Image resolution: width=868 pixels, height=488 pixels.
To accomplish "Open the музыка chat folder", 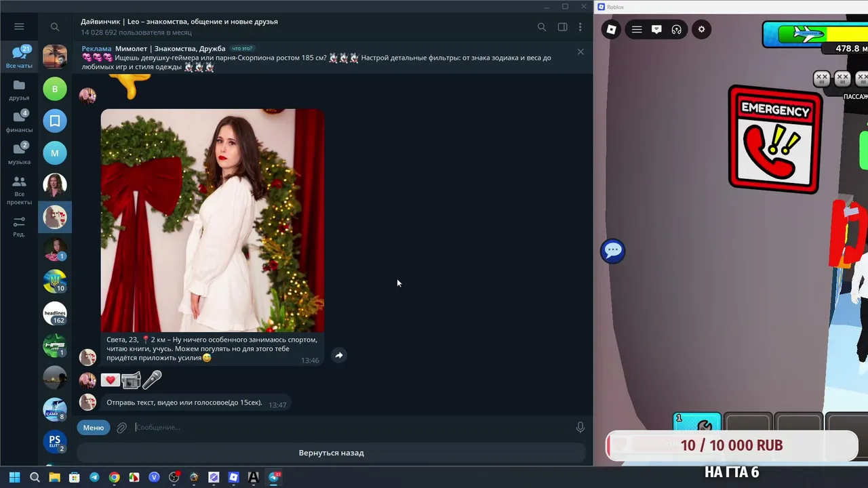I will (19, 154).
